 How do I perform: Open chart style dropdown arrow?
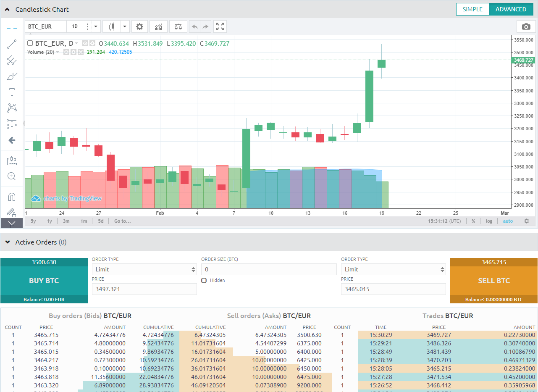point(125,26)
